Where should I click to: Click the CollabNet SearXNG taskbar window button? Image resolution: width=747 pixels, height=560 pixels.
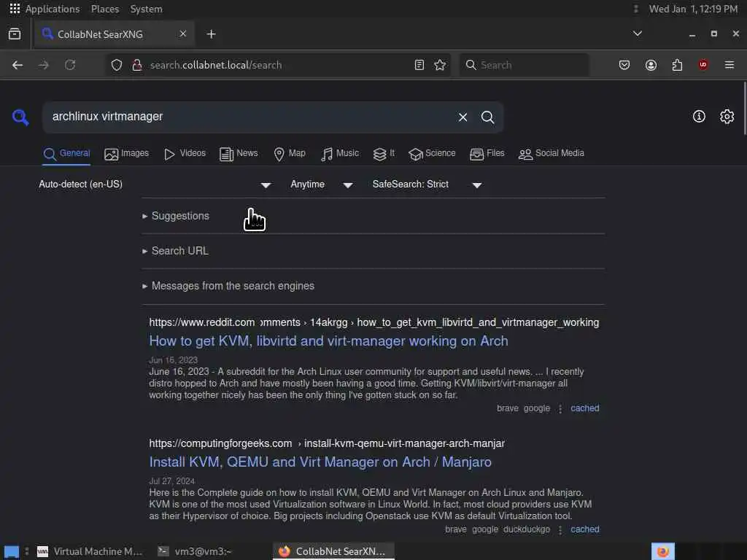click(333, 551)
